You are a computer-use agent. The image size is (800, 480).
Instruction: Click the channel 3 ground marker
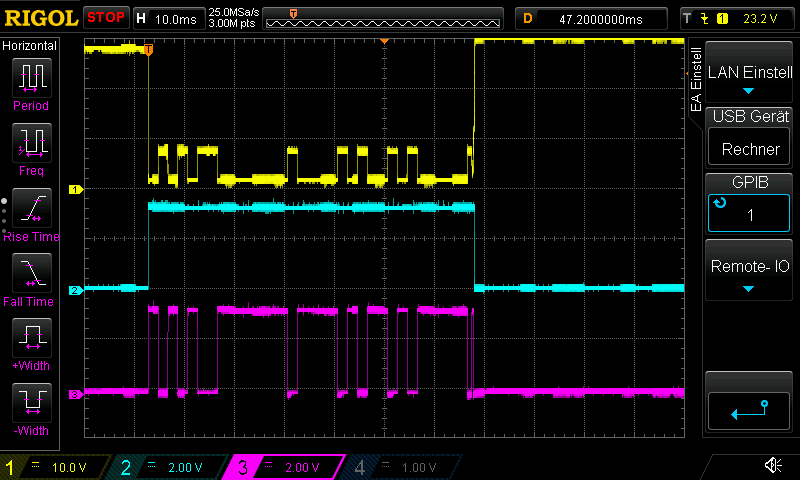[76, 394]
